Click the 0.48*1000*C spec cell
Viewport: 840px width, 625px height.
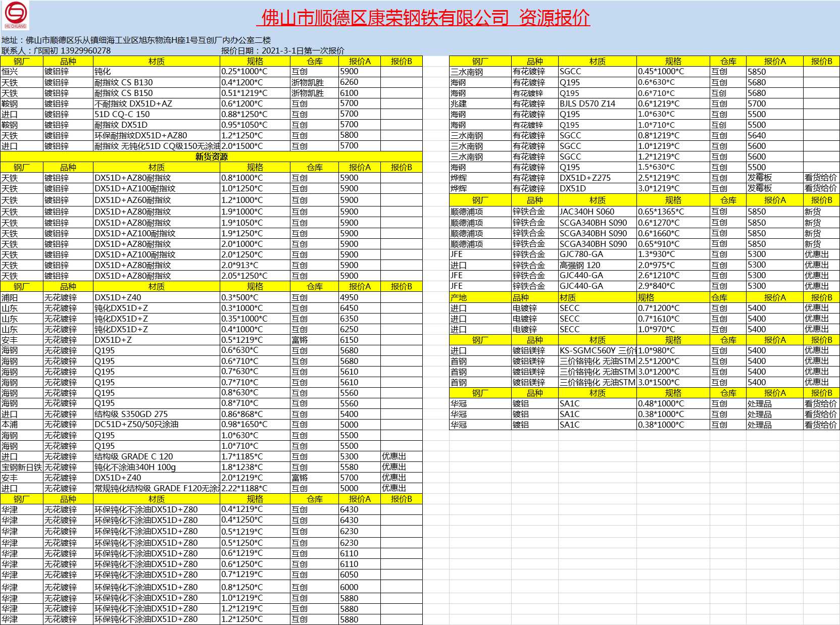(x=673, y=403)
